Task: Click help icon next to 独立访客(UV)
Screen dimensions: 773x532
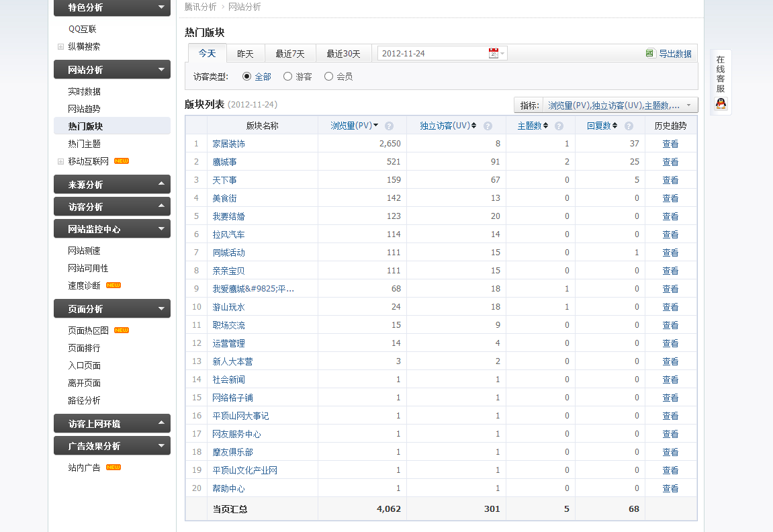Action: click(488, 126)
